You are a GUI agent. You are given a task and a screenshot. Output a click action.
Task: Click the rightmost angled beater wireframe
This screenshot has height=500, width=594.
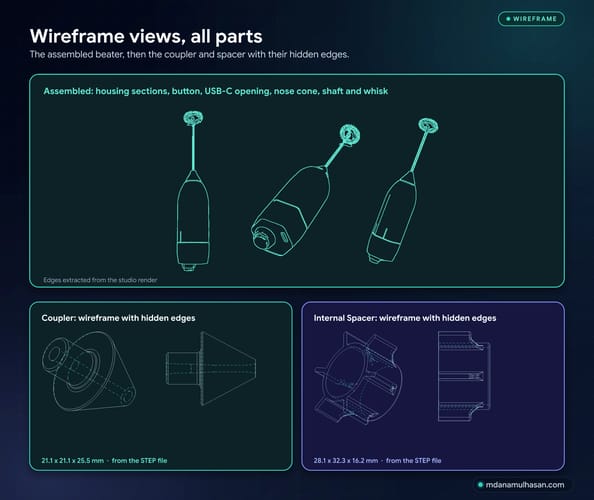[403, 191]
